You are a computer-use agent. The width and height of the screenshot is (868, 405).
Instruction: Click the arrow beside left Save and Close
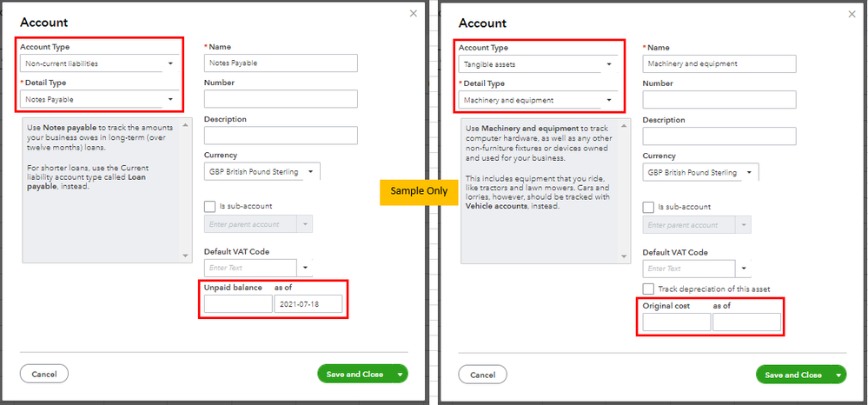(x=400, y=374)
